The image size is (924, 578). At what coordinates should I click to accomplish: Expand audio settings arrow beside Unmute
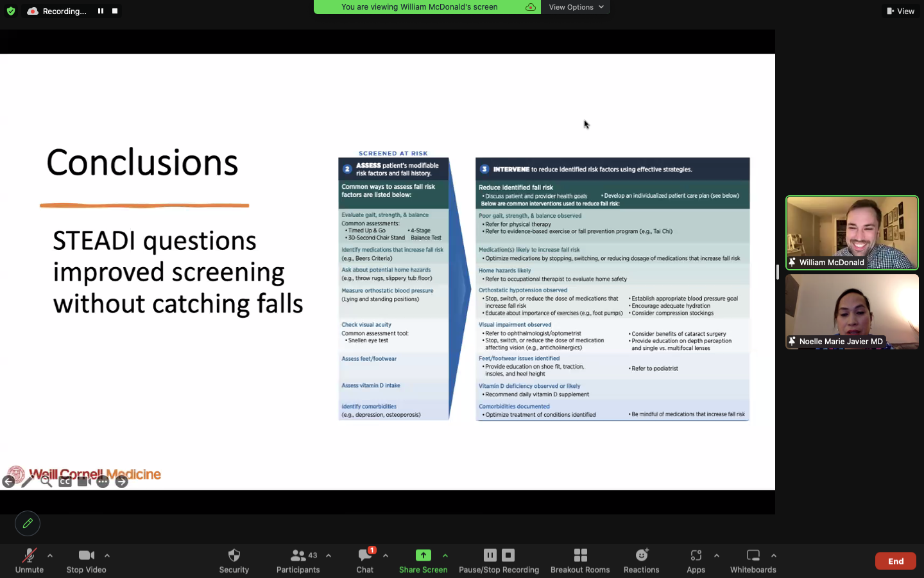point(50,556)
